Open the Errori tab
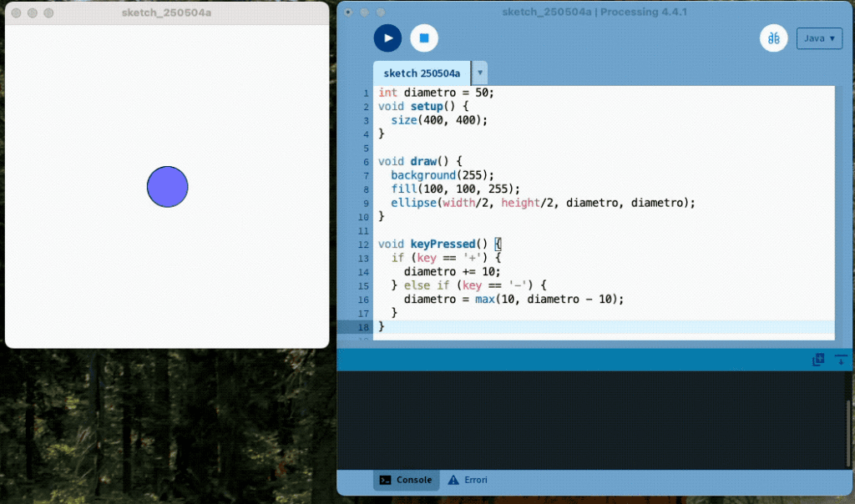Screen dimensions: 855x504 click(468, 480)
